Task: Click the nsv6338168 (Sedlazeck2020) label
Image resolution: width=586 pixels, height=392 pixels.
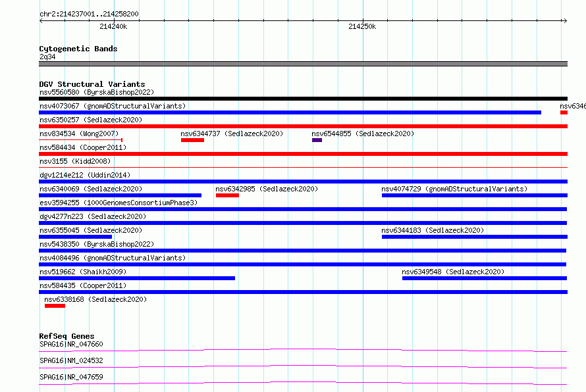Action: click(x=95, y=299)
